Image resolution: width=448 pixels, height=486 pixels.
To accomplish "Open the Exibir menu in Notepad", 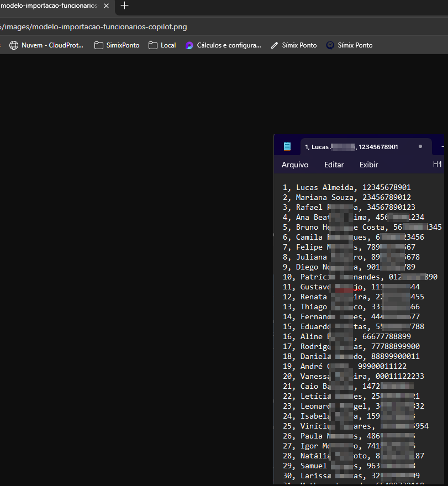I will 368,165.
